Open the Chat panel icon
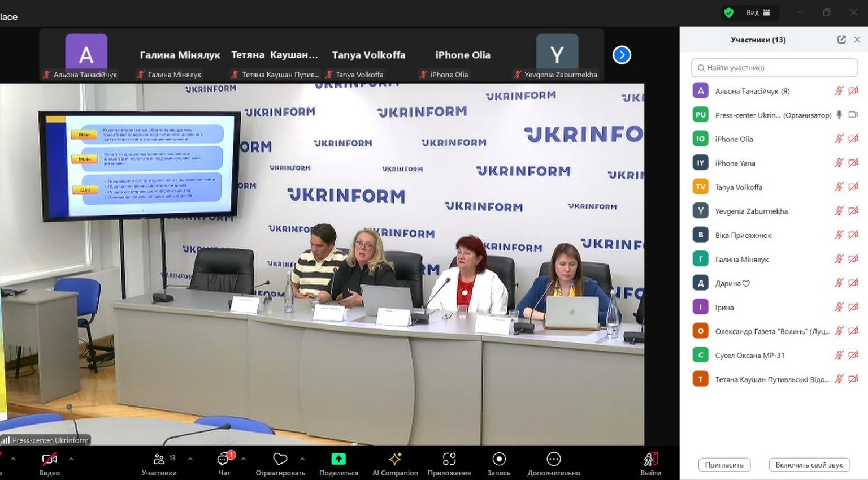The image size is (868, 480). [x=224, y=459]
